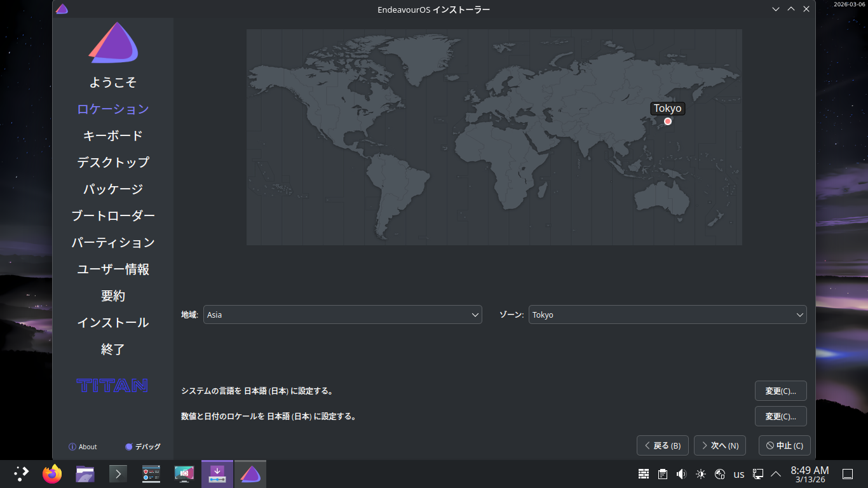Image resolution: width=868 pixels, height=488 pixels.
Task: Open the application launcher in the taskbar
Action: tap(22, 473)
